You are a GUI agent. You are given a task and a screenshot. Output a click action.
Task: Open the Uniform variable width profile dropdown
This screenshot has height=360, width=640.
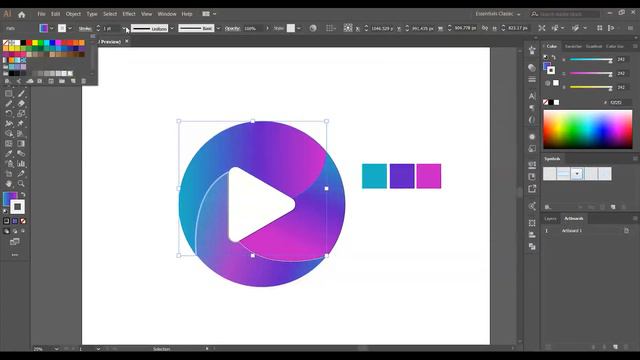171,28
